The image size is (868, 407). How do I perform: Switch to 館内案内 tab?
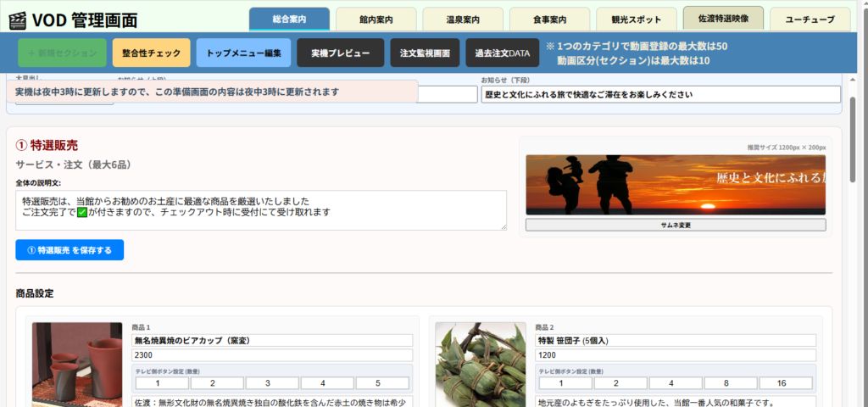pyautogui.click(x=376, y=19)
